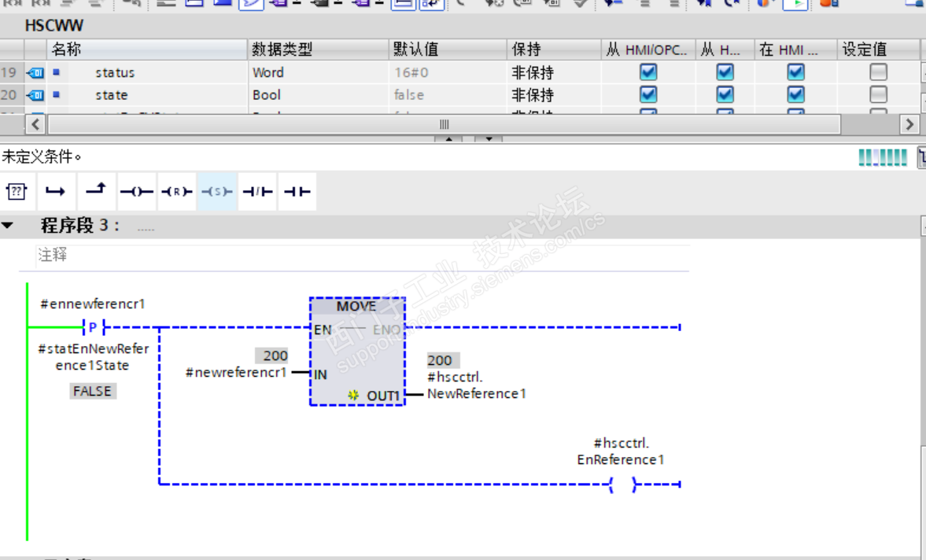Insert a set coil (S) from favorites
This screenshot has width=926, height=560.
pos(216,191)
